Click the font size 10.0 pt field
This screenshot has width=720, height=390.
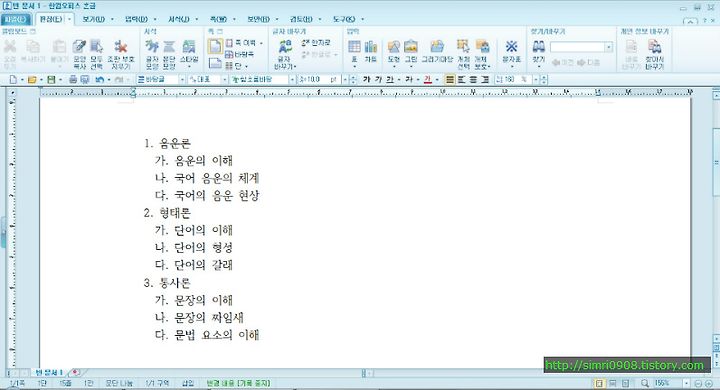tap(320, 79)
